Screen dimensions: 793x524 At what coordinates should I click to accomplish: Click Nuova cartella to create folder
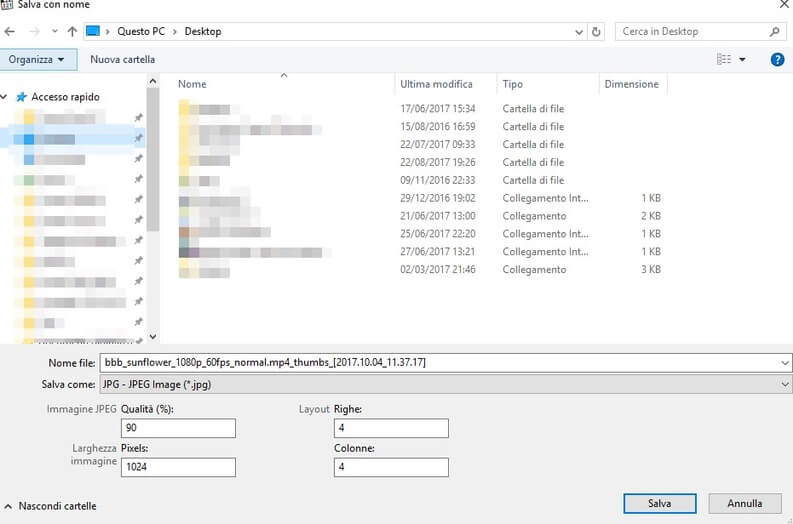[x=122, y=60]
